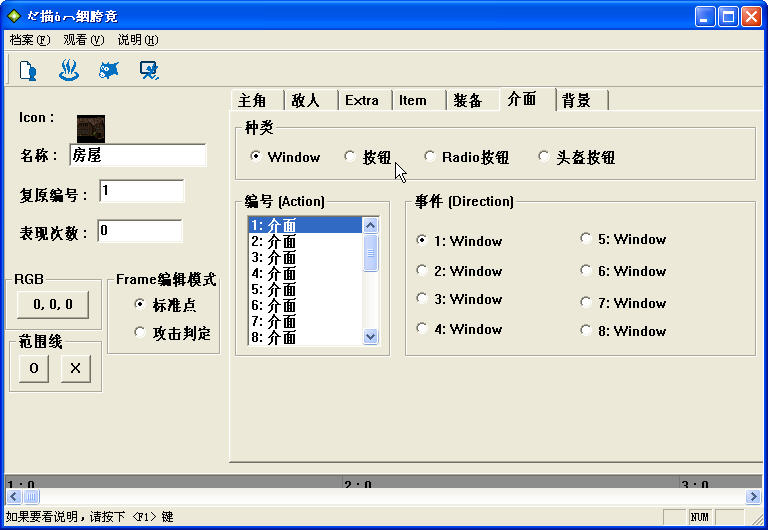Select list row 4: 介面
Screen dimensions: 768x530
[306, 273]
